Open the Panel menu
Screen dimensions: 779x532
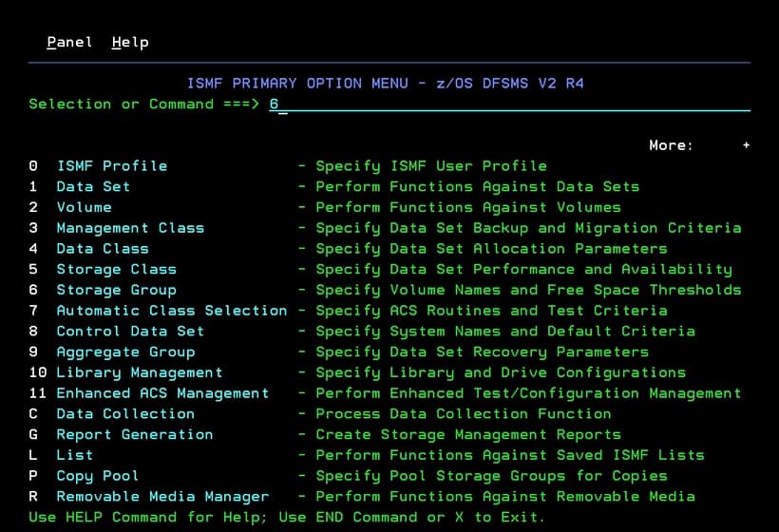tap(69, 42)
